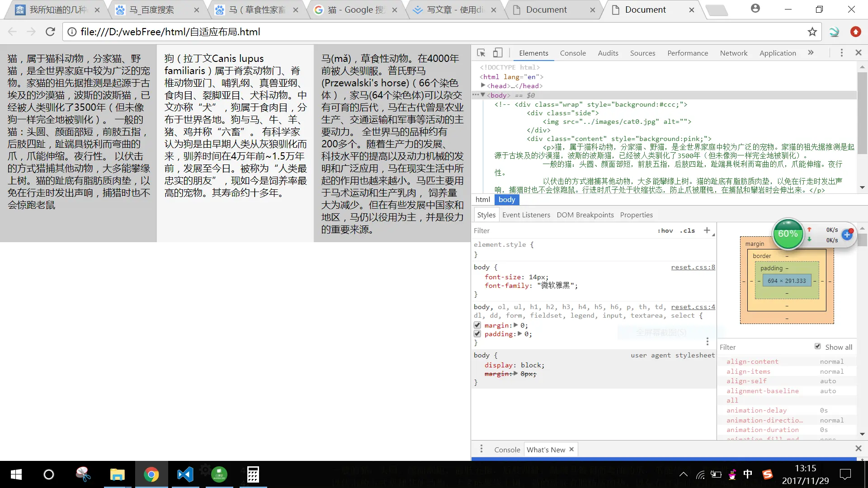Select content size 694 × 291.333 box

click(787, 281)
